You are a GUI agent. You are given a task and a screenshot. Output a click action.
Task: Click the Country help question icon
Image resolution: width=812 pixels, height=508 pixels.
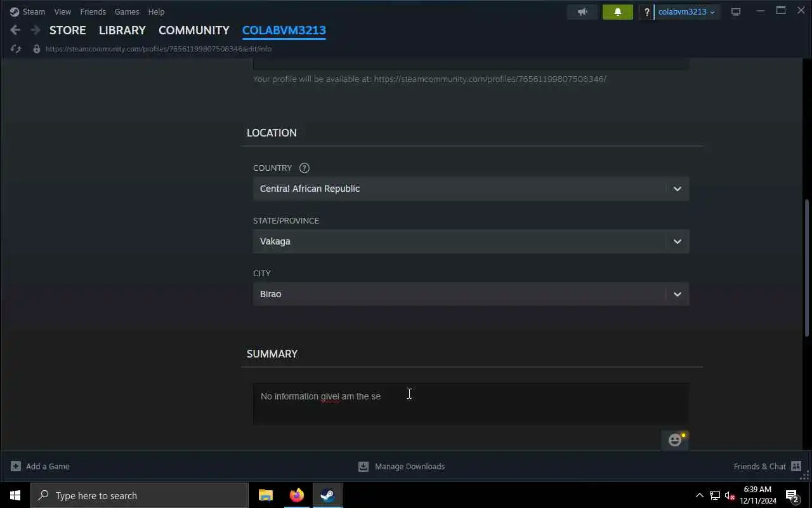coord(304,168)
